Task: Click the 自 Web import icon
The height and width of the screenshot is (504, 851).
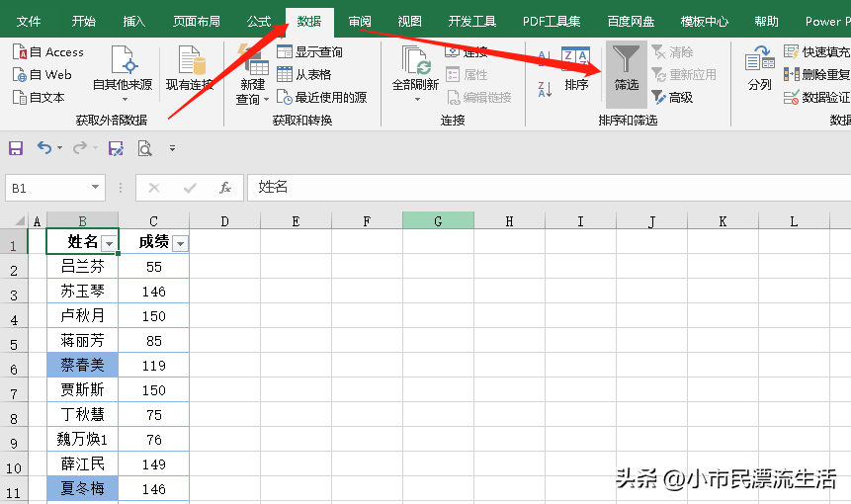Action: pyautogui.click(x=20, y=75)
